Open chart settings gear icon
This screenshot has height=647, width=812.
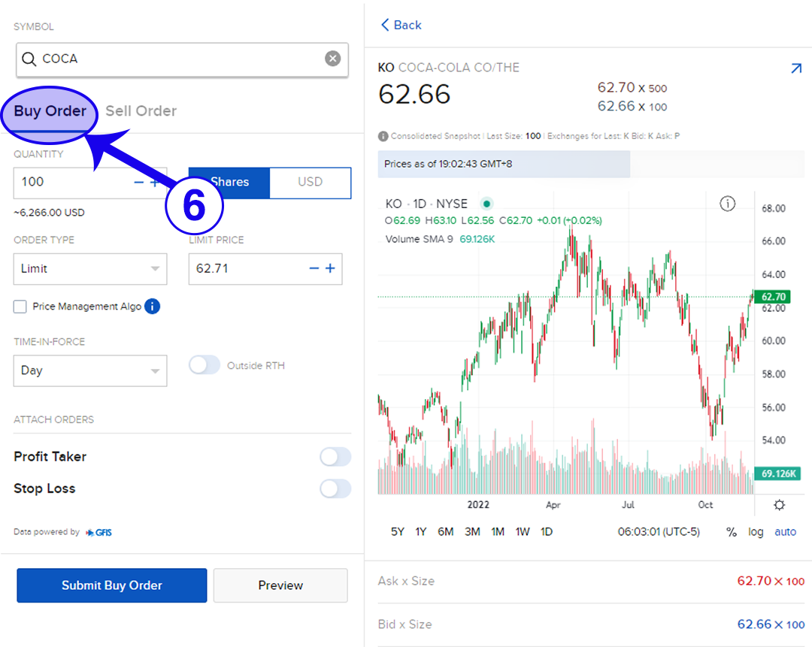(x=779, y=505)
